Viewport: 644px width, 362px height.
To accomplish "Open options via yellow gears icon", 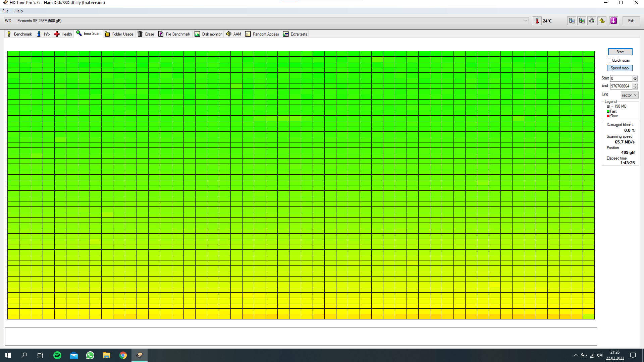I will [x=602, y=21].
